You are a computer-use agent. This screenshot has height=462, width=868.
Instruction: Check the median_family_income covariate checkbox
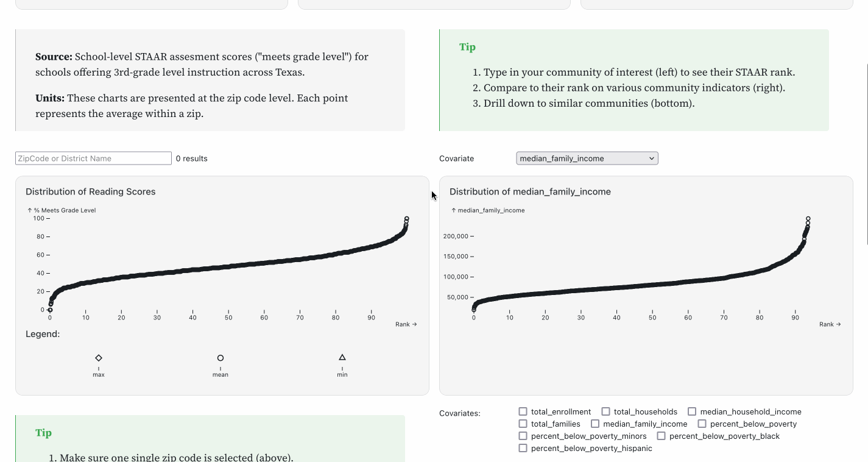595,424
